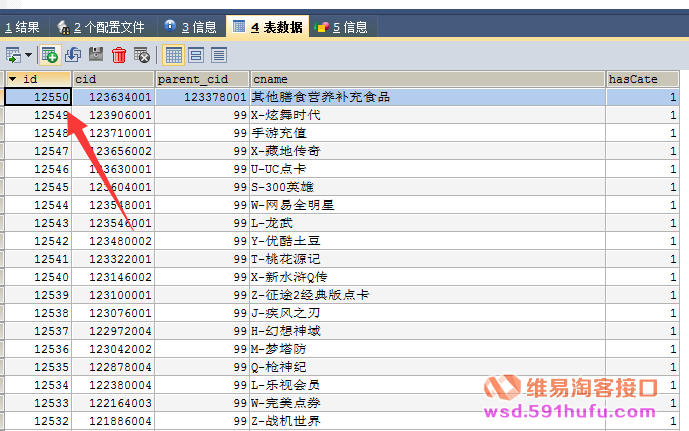689x431 pixels.
Task: Click cname cell J-疾风之刃
Action: [428, 313]
